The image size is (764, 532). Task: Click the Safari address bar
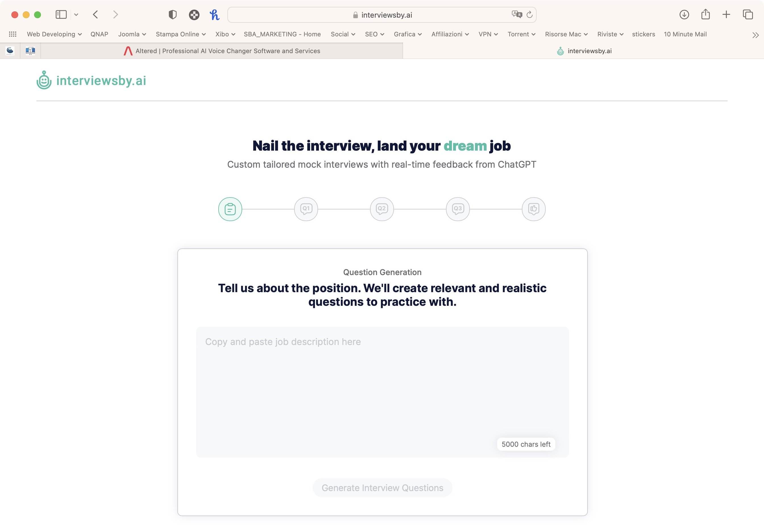[x=382, y=15]
